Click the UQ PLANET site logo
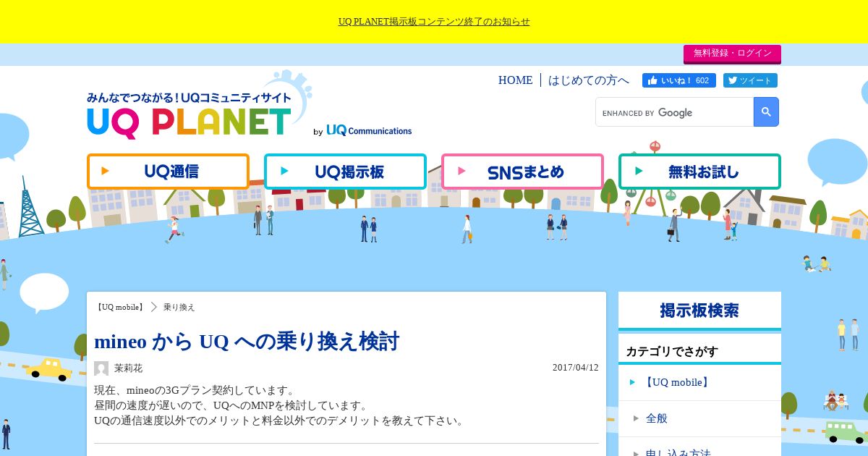 coord(190,116)
